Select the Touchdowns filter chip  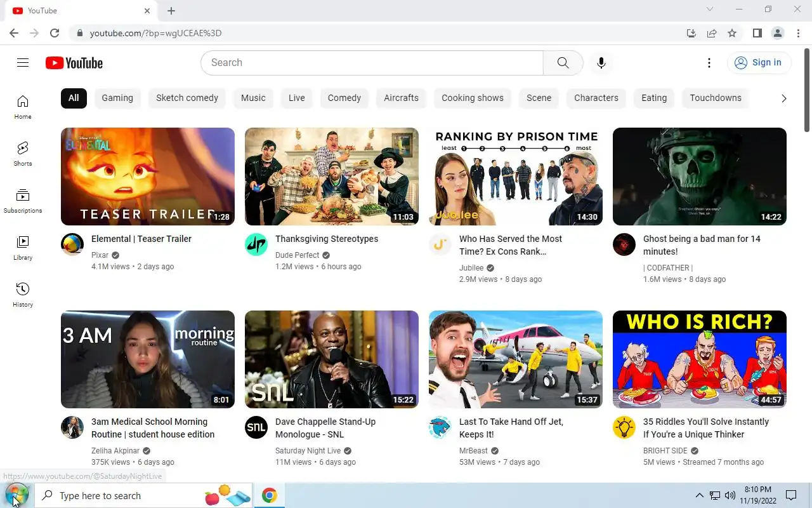[x=716, y=98]
